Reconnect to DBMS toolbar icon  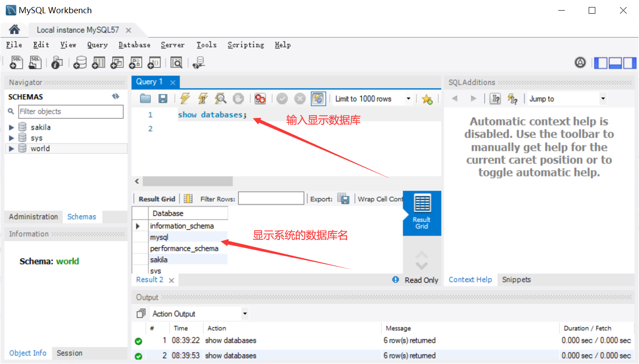199,63
